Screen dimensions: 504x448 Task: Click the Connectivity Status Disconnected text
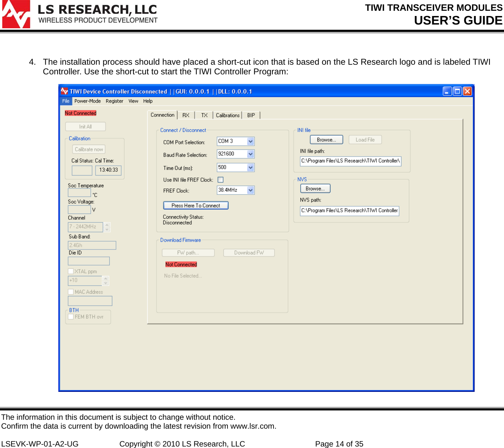(x=177, y=223)
